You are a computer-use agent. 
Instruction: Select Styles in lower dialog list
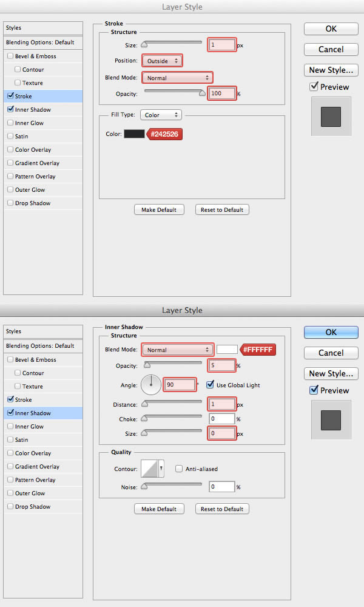[x=43, y=331]
